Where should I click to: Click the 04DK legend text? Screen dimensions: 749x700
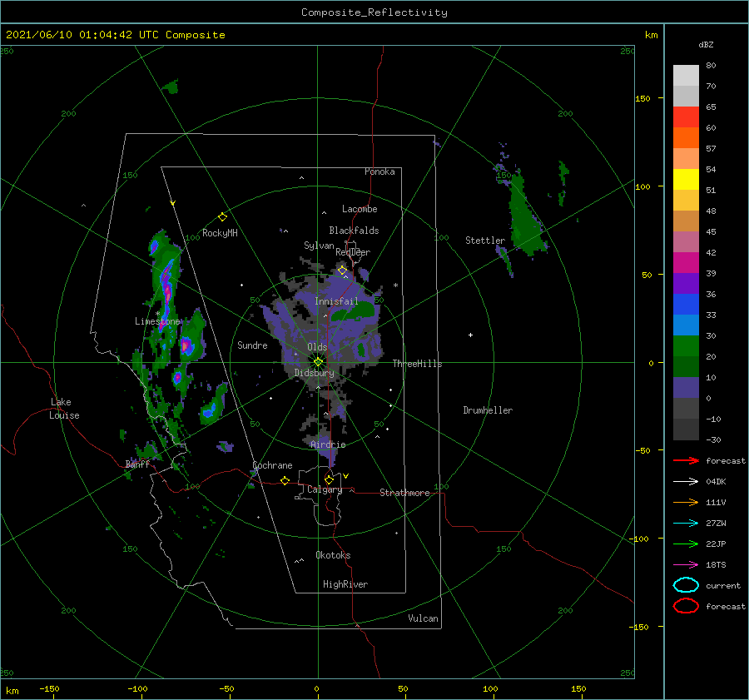(x=716, y=481)
